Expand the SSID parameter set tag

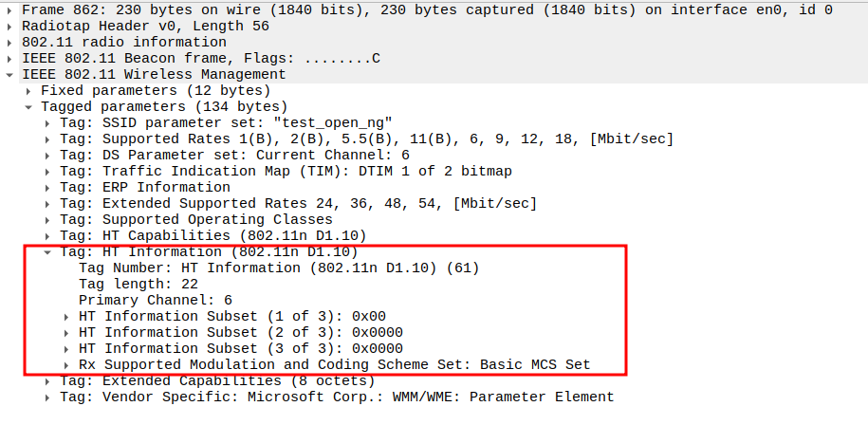click(47, 122)
